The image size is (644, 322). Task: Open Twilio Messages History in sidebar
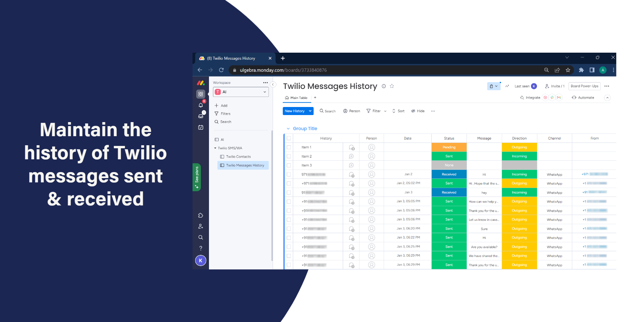coord(243,165)
